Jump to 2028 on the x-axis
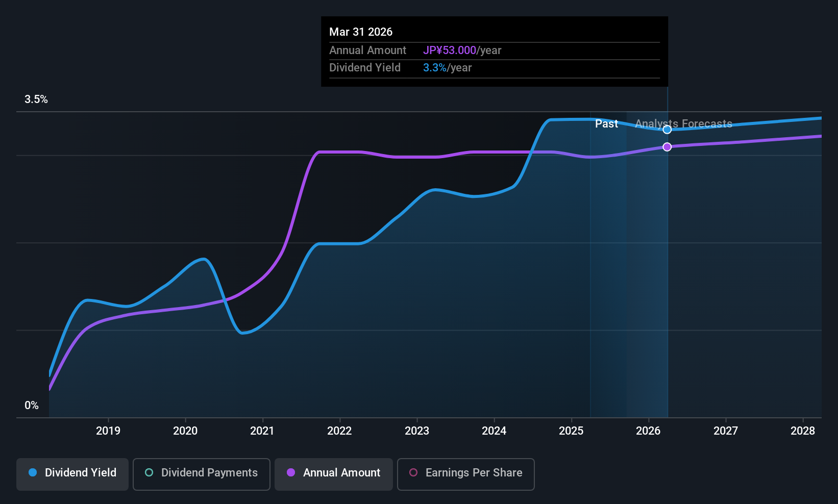The width and height of the screenshot is (838, 504). pyautogui.click(x=803, y=431)
